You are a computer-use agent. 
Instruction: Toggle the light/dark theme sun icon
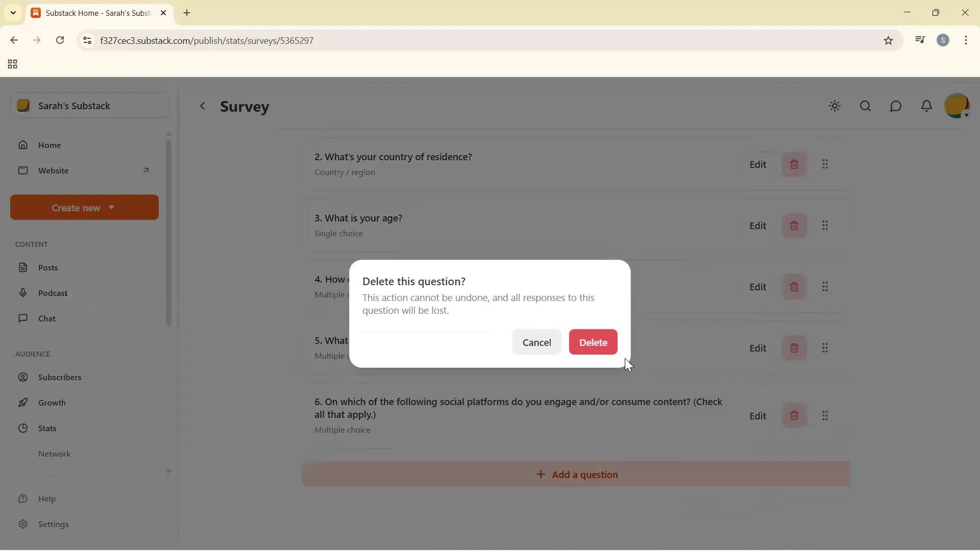pyautogui.click(x=835, y=106)
